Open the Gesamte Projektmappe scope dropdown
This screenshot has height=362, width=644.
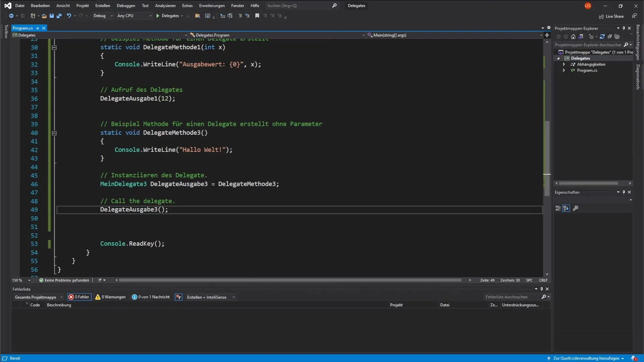[38, 297]
